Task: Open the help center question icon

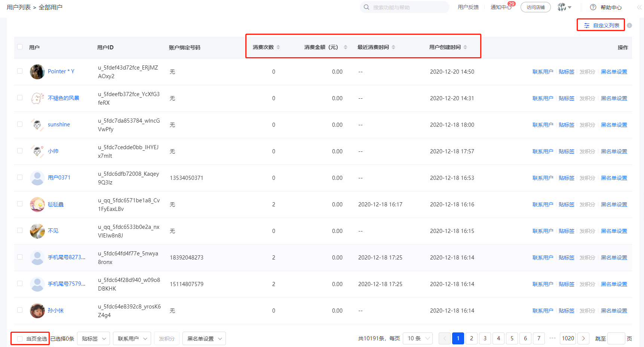Action: (593, 7)
